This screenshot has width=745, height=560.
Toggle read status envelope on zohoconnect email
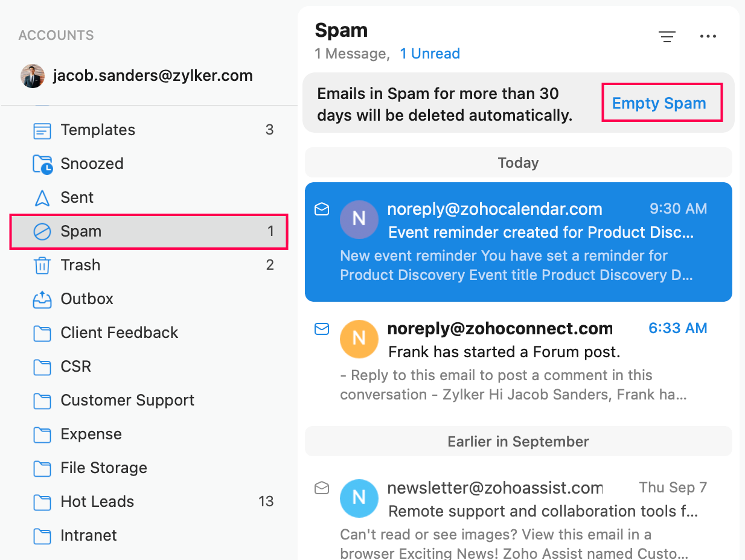point(322,329)
